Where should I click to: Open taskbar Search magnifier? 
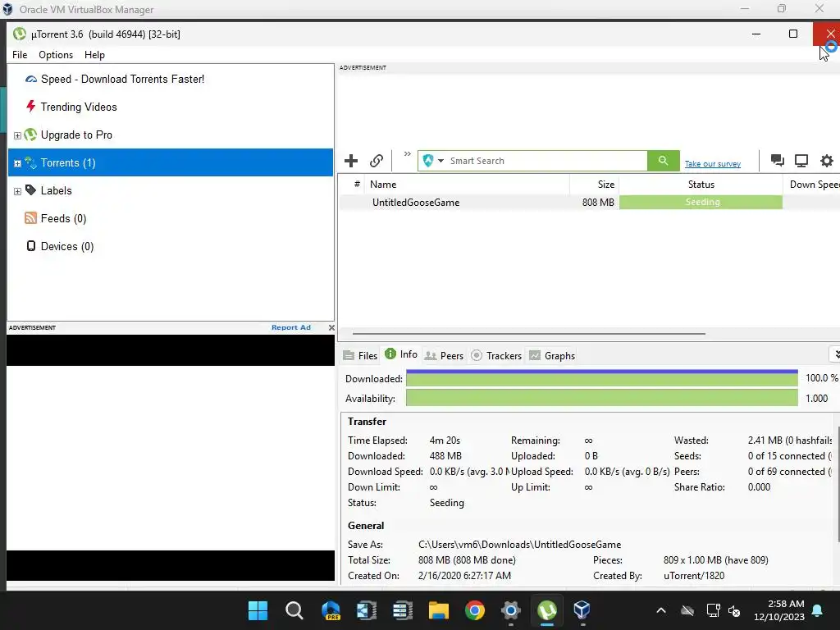[294, 610]
